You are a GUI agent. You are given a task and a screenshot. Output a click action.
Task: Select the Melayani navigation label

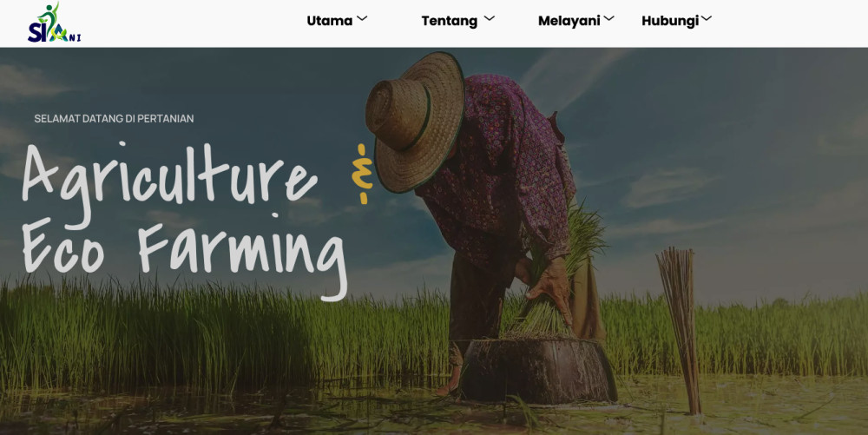(x=569, y=21)
